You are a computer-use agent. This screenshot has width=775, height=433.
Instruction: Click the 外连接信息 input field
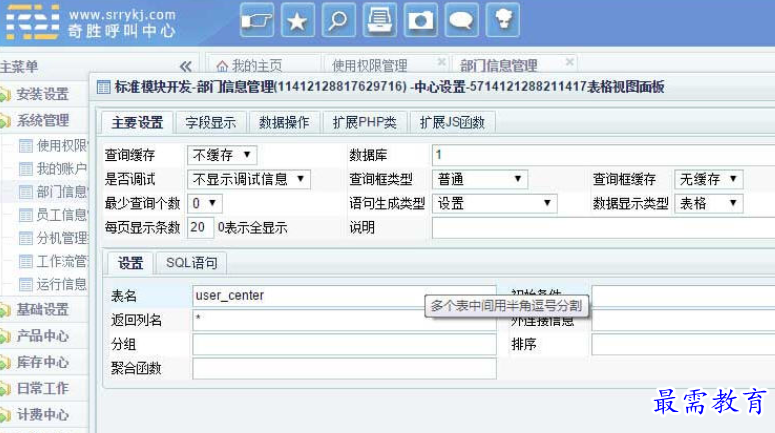click(684, 321)
